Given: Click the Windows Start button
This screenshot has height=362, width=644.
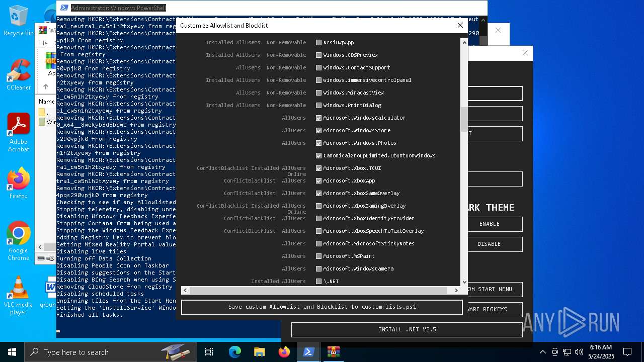Looking at the screenshot, I should [12, 352].
